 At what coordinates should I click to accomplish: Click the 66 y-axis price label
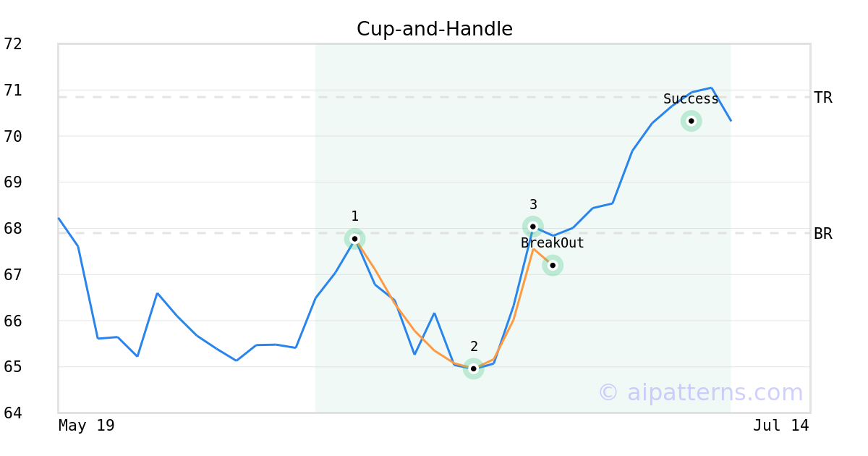(13, 321)
